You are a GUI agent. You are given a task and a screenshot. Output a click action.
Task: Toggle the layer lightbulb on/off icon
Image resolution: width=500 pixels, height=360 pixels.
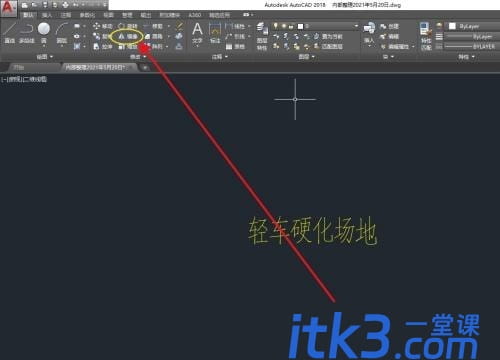[x=276, y=26]
